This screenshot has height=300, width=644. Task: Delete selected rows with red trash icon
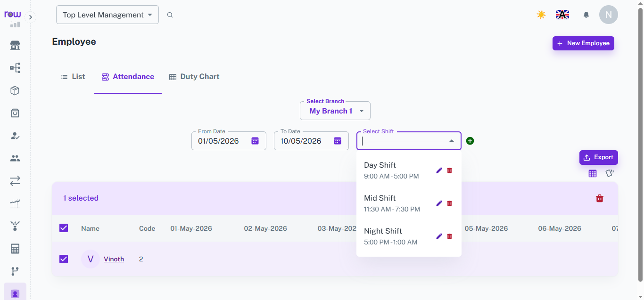tap(600, 198)
